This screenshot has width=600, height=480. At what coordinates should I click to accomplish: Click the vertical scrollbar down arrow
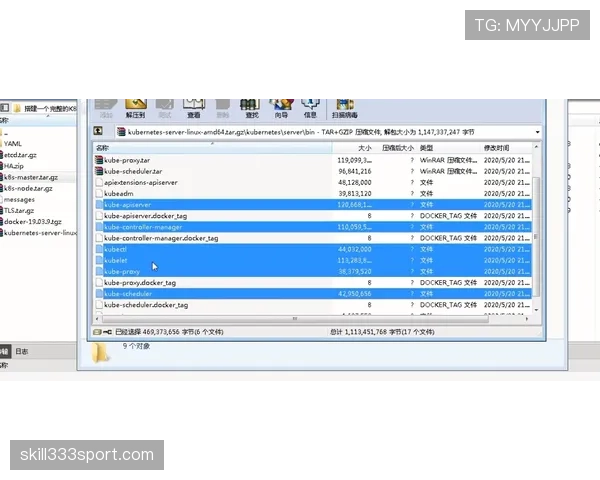[x=536, y=310]
